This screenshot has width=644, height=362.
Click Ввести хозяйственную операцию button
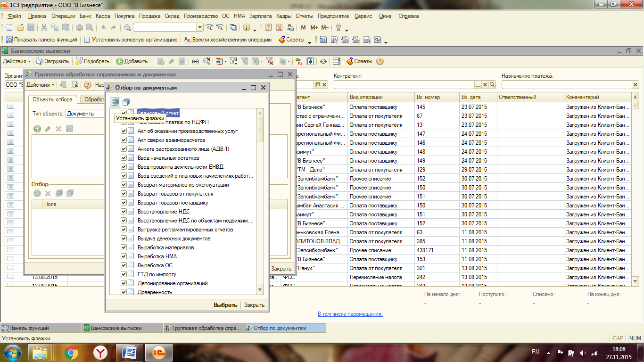[228, 40]
